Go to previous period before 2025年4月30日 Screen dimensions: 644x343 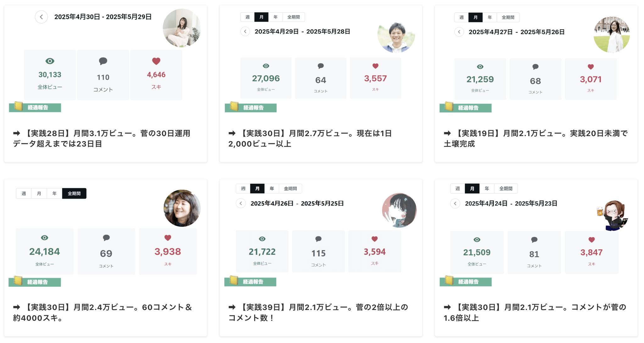41,17
